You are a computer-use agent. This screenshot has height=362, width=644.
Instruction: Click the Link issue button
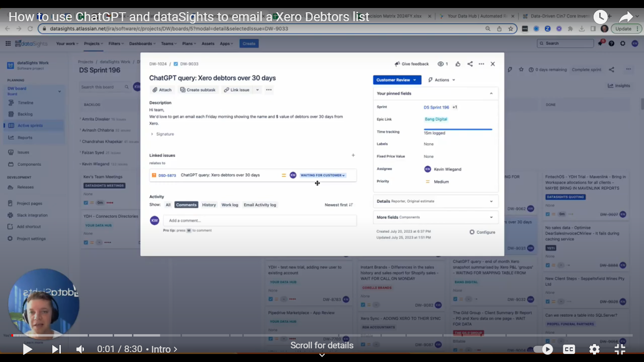[x=237, y=90]
